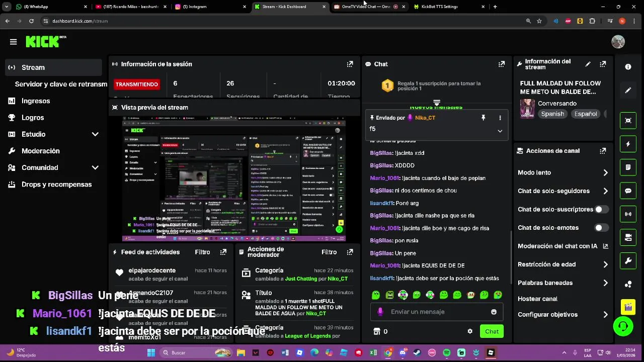Image resolution: width=644 pixels, height=362 pixels.
Task: Open the green headset support button
Action: pos(623,326)
